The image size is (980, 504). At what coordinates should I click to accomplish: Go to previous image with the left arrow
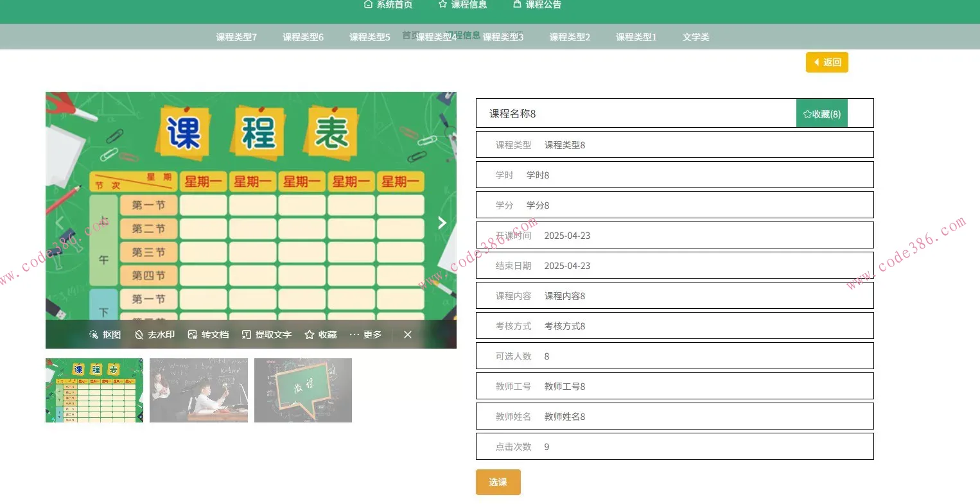pyautogui.click(x=59, y=222)
